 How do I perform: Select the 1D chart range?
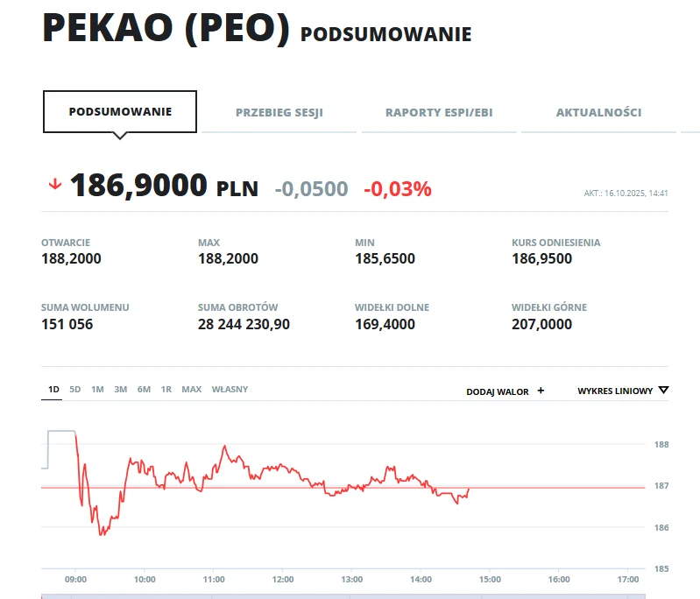(x=53, y=389)
